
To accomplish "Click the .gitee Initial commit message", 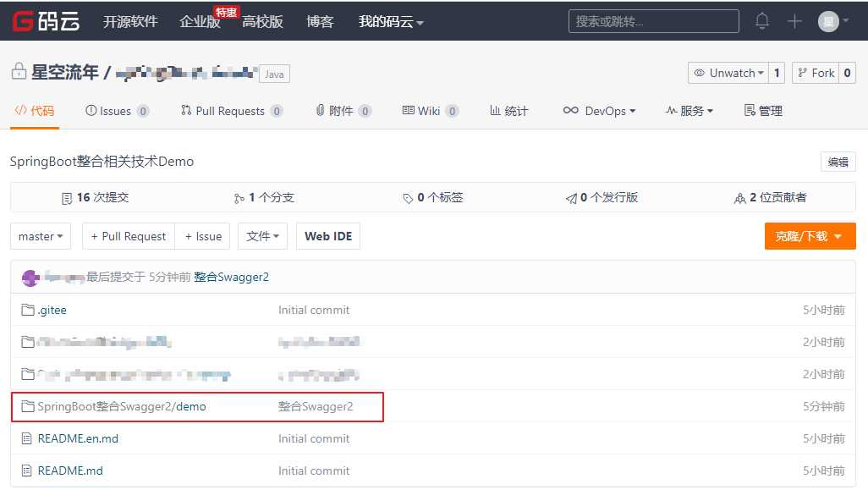I will coord(314,310).
